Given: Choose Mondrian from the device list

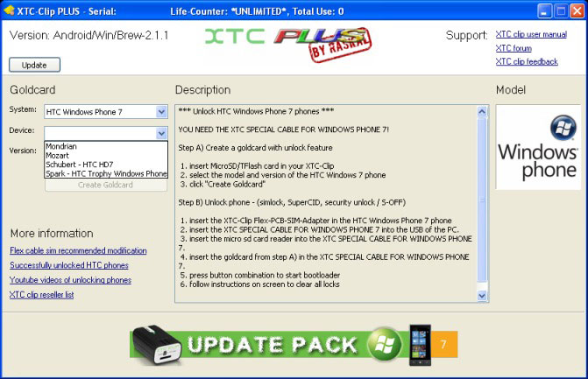Looking at the screenshot, I should coord(106,146).
